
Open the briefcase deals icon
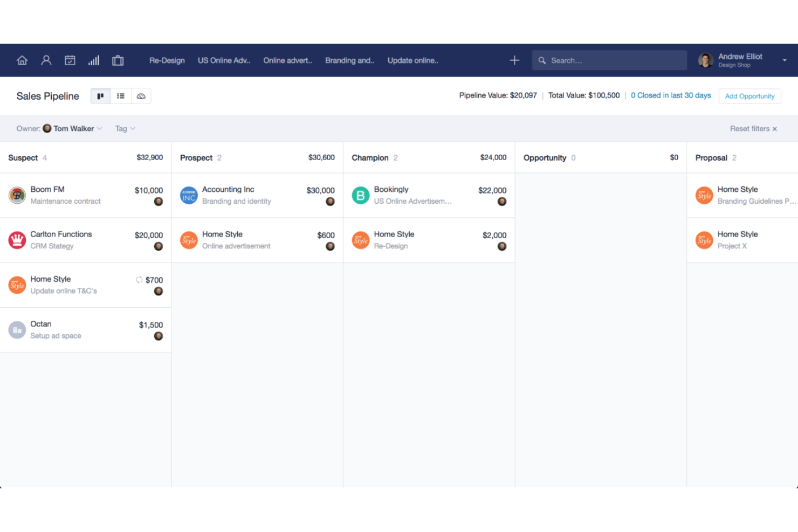[118, 60]
